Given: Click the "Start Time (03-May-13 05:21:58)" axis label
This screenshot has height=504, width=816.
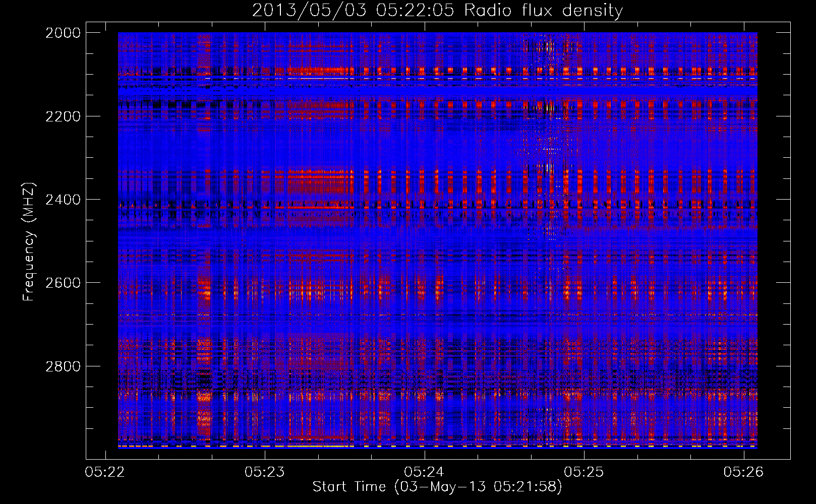Looking at the screenshot, I should 437,487.
